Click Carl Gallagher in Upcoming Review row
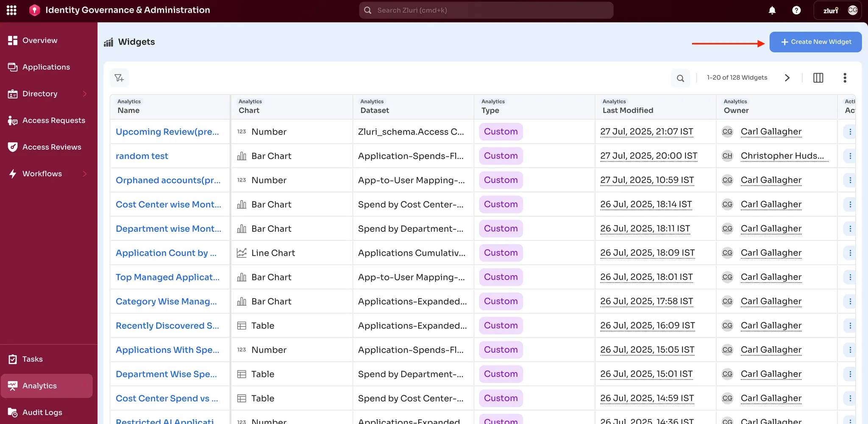868x424 pixels. click(771, 132)
